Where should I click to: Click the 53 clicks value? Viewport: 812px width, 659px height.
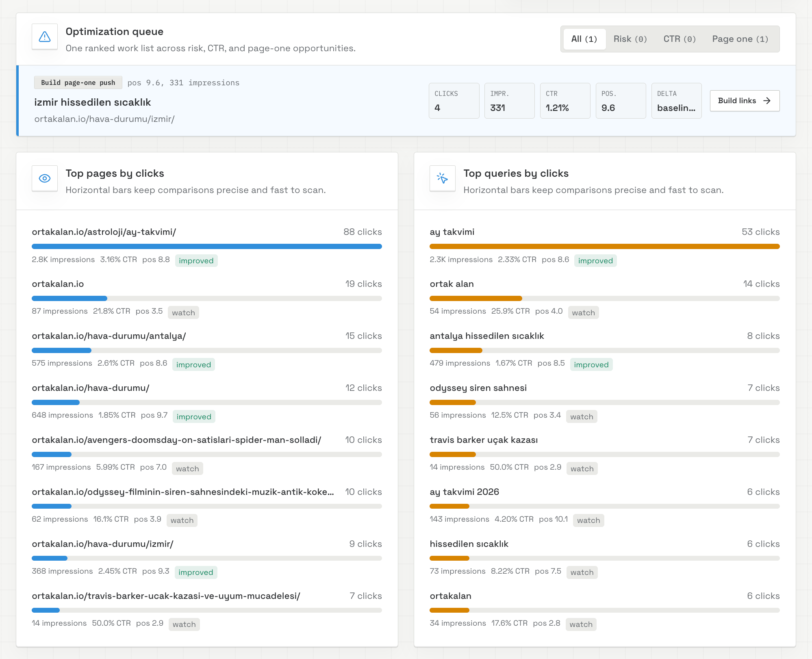(760, 232)
